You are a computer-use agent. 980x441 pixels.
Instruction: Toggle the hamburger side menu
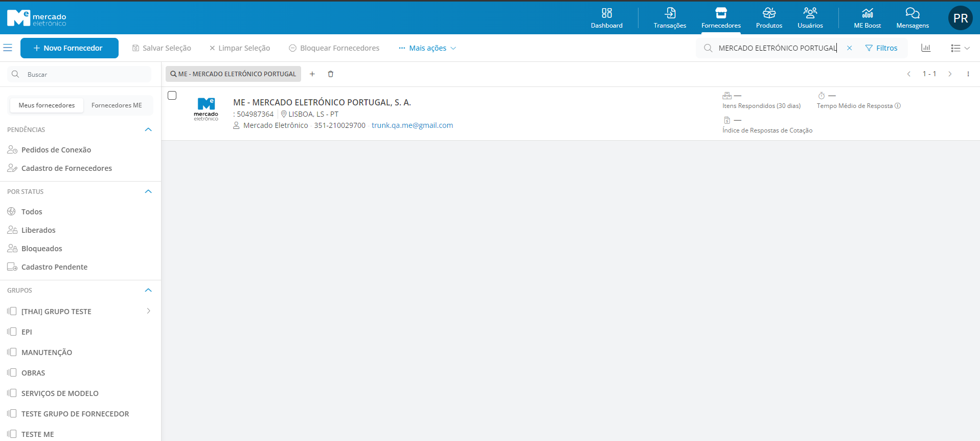point(8,48)
